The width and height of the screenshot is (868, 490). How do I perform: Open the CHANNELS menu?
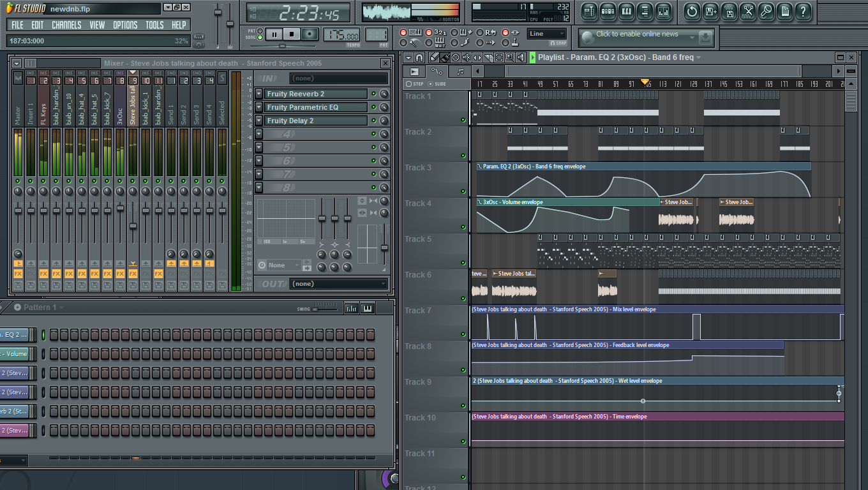tap(66, 25)
